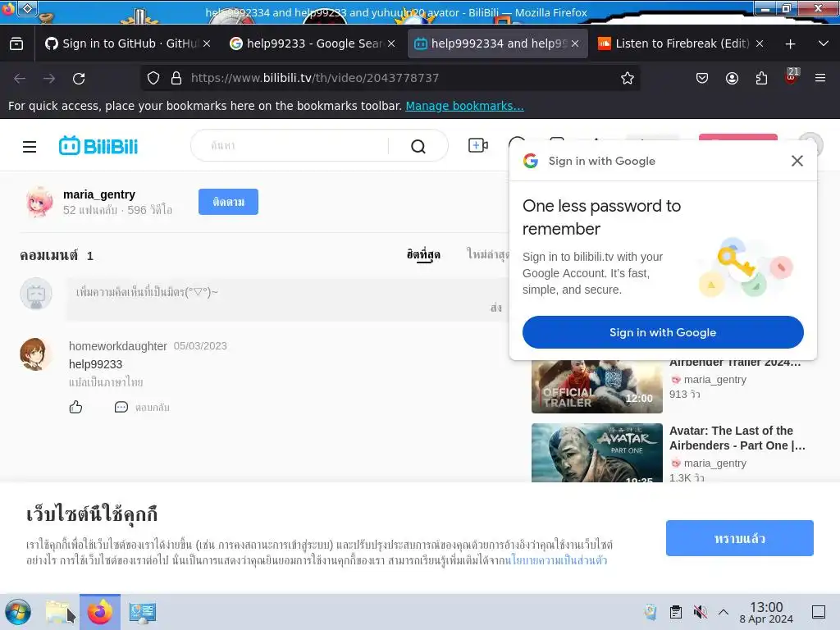Click the upload video camera icon
Image resolution: width=840 pixels, height=630 pixels.
(x=478, y=145)
